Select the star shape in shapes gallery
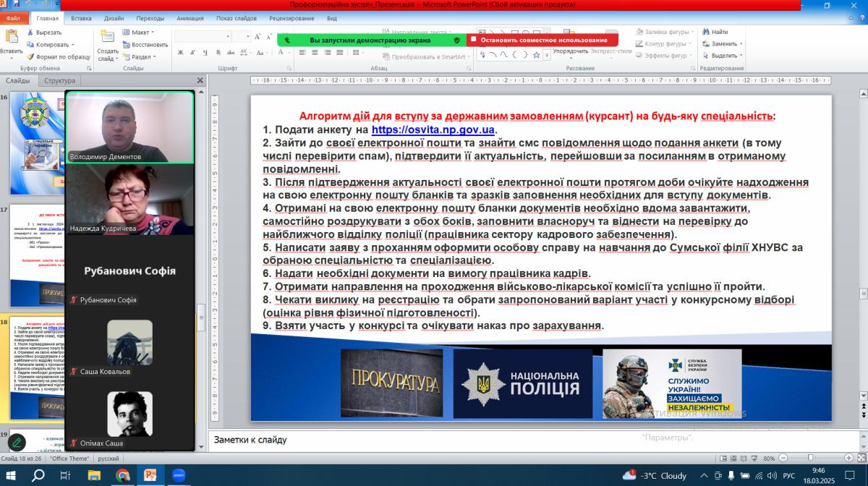The image size is (868, 486). click(x=536, y=55)
